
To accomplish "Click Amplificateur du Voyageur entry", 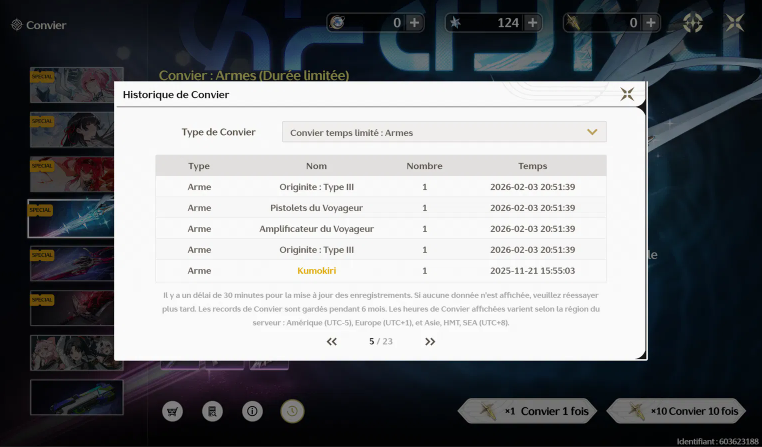I will [x=316, y=228].
